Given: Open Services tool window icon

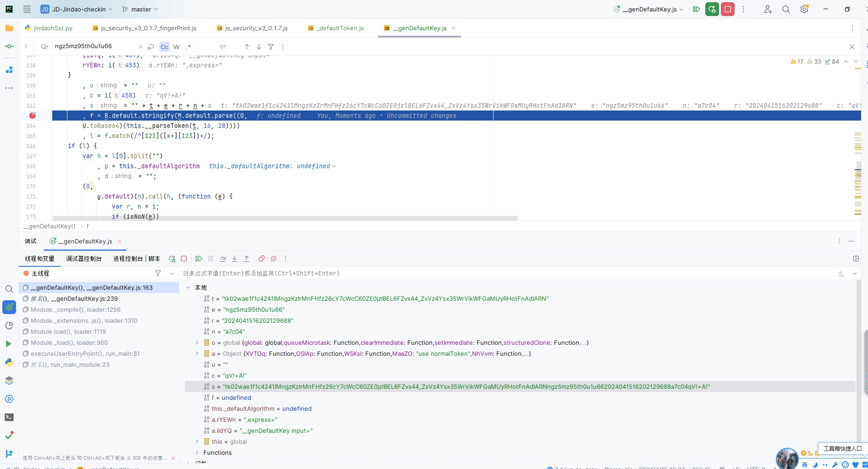Looking at the screenshot, I should click(9, 399).
